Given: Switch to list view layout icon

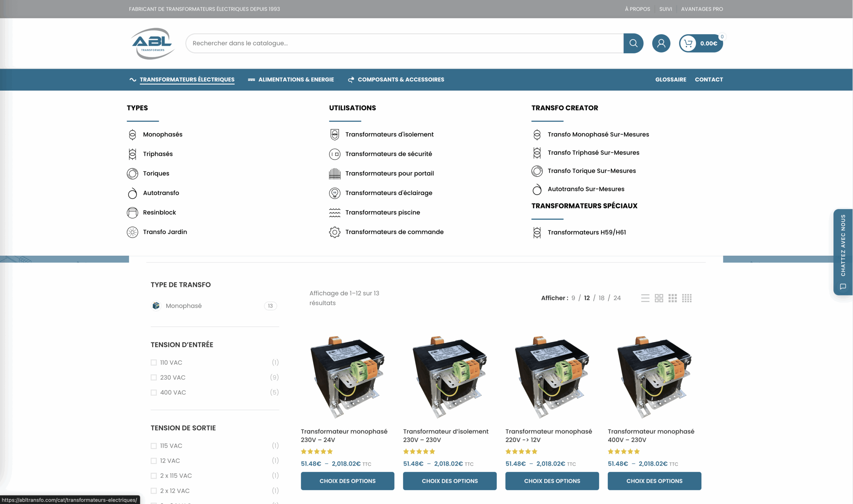Looking at the screenshot, I should point(645,298).
